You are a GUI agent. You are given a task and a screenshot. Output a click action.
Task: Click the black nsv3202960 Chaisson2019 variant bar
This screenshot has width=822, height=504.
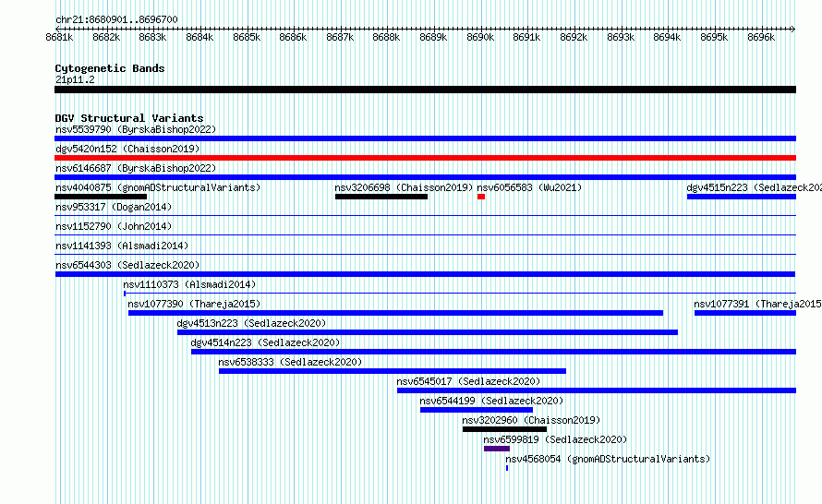(505, 429)
